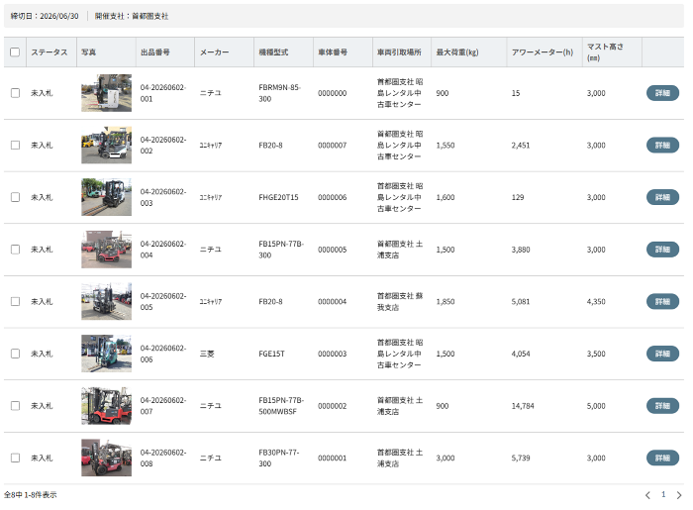693x510 pixels.
Task: Click the deadline text 2026/06/30
Action: 59,16
